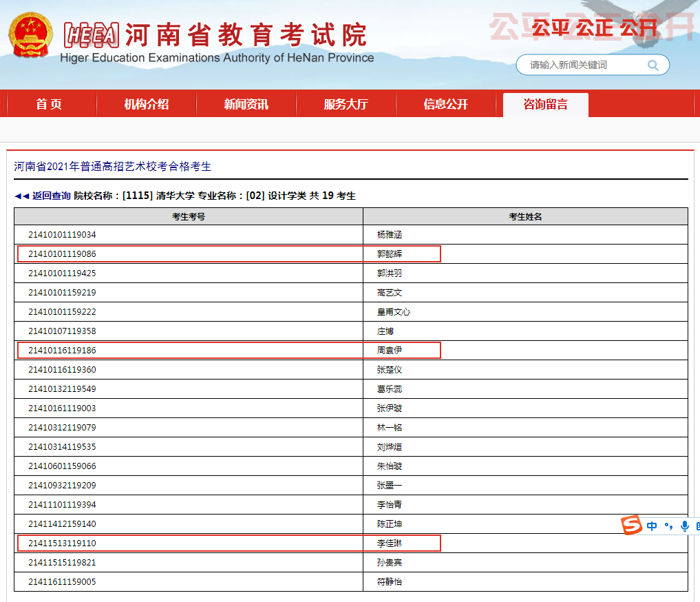The image size is (700, 602).
Task: Click the name 皇甫文心
Action: pos(393,312)
